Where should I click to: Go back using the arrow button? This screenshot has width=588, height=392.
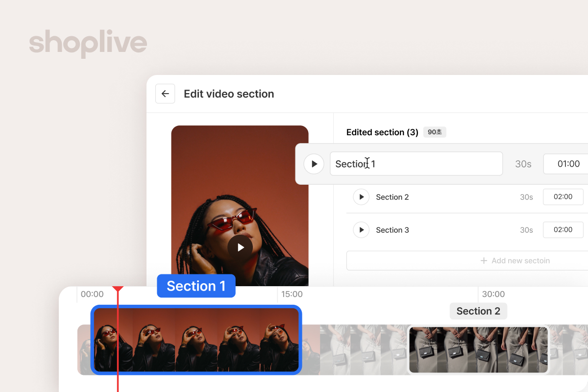[x=165, y=94]
